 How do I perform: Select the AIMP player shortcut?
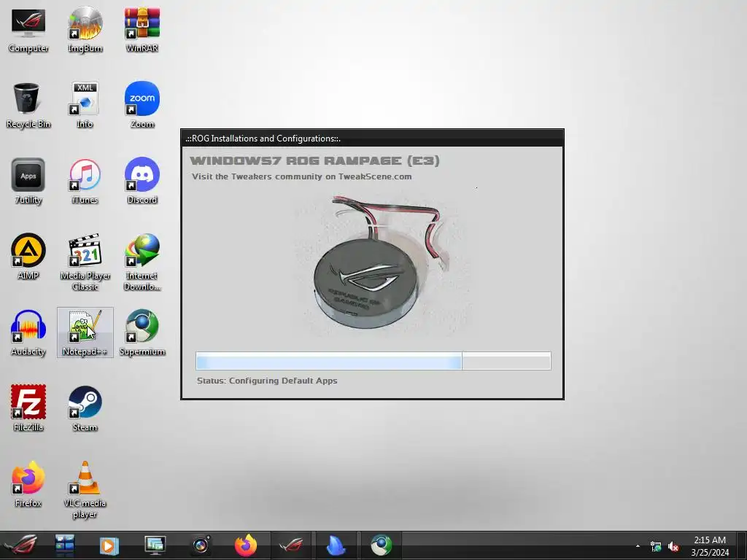coord(28,257)
